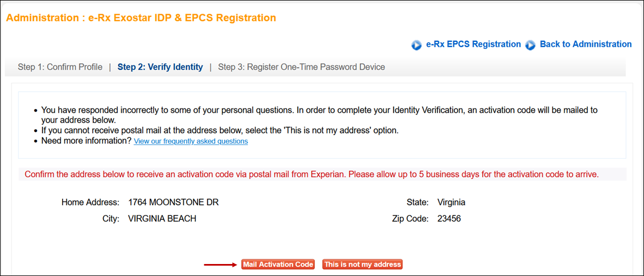Image resolution: width=644 pixels, height=276 pixels.
Task: Open the e-Rx EPCS Registration link
Action: click(x=473, y=44)
